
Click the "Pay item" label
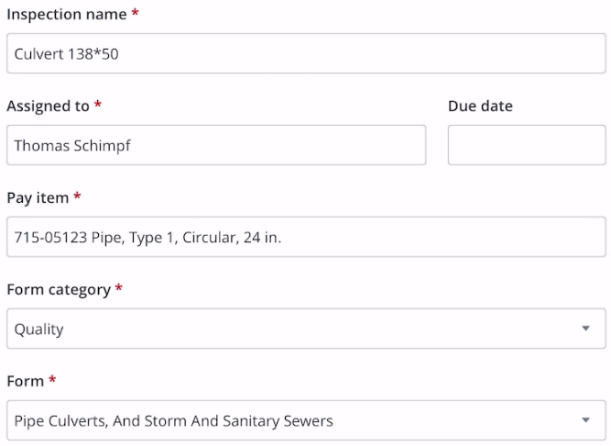pyautogui.click(x=37, y=197)
